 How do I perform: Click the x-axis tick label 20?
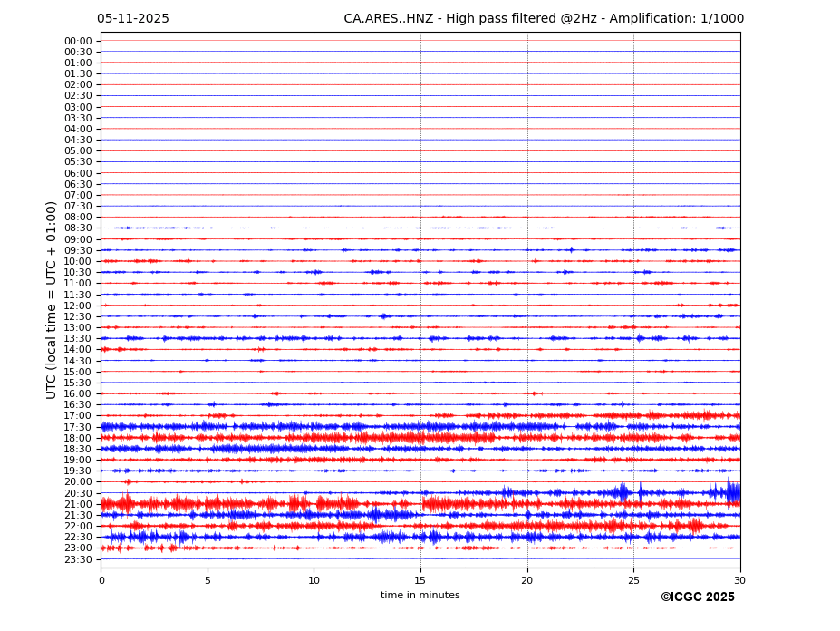click(526, 580)
